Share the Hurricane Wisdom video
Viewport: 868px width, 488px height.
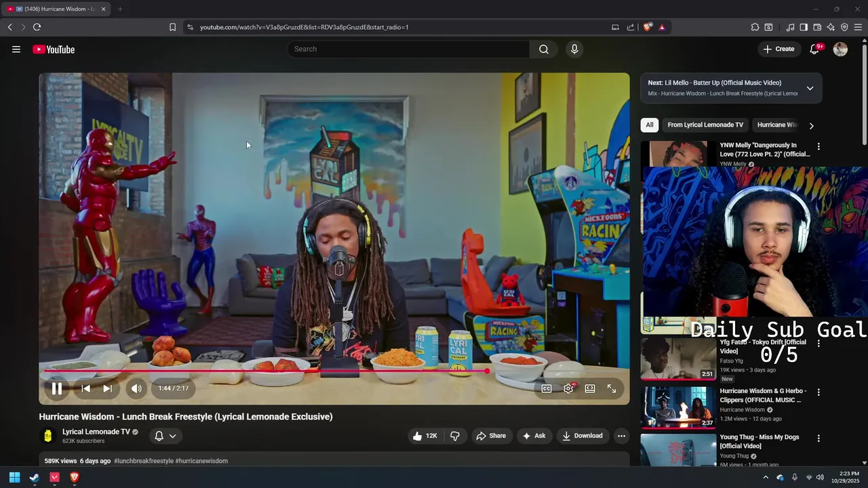pyautogui.click(x=491, y=436)
